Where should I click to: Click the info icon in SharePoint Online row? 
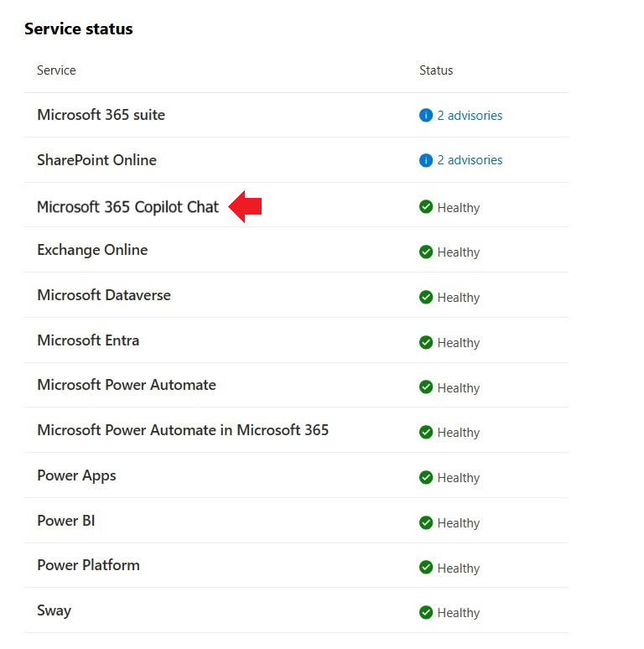(x=425, y=160)
